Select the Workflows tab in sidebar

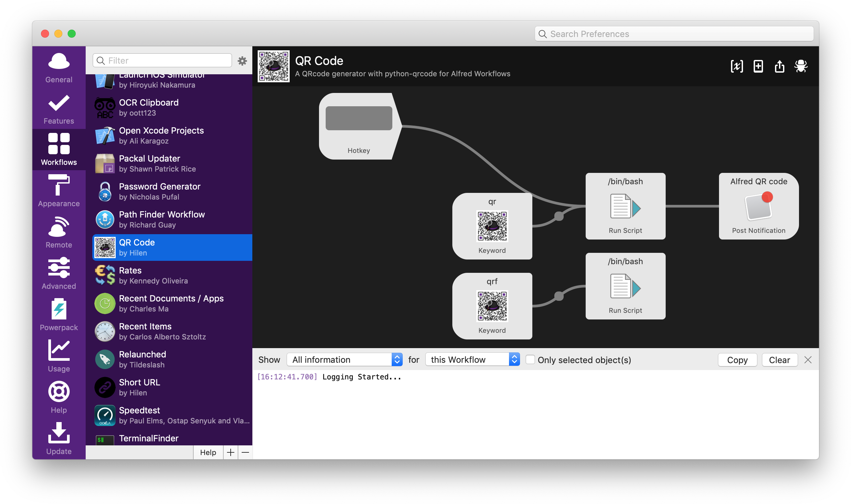coord(59,150)
